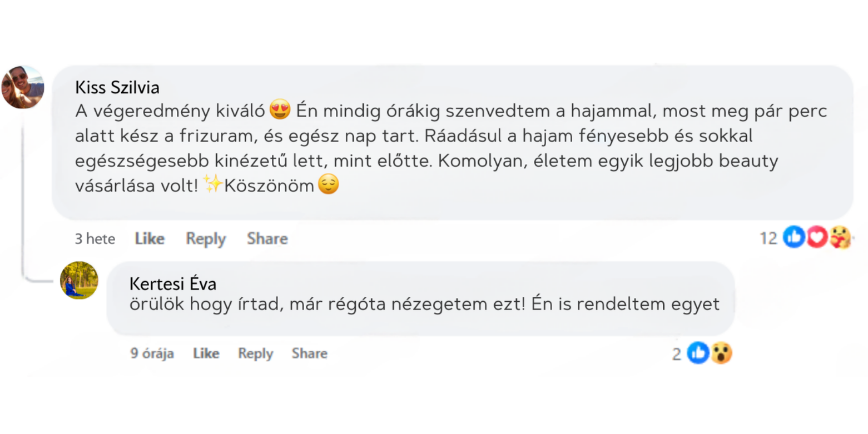Reply to Kiss Szilvia's comment
This screenshot has height=434, width=868.
click(x=206, y=239)
